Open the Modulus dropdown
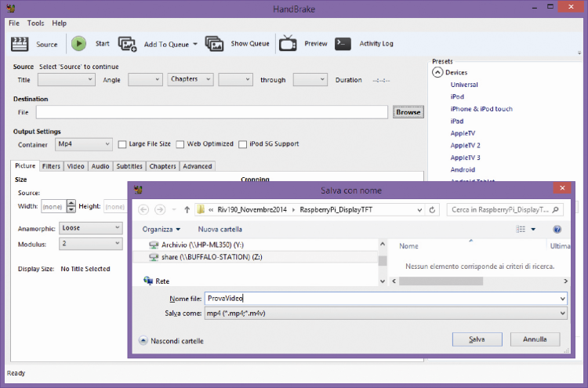Viewport: 588px width, 388px height. [x=91, y=244]
